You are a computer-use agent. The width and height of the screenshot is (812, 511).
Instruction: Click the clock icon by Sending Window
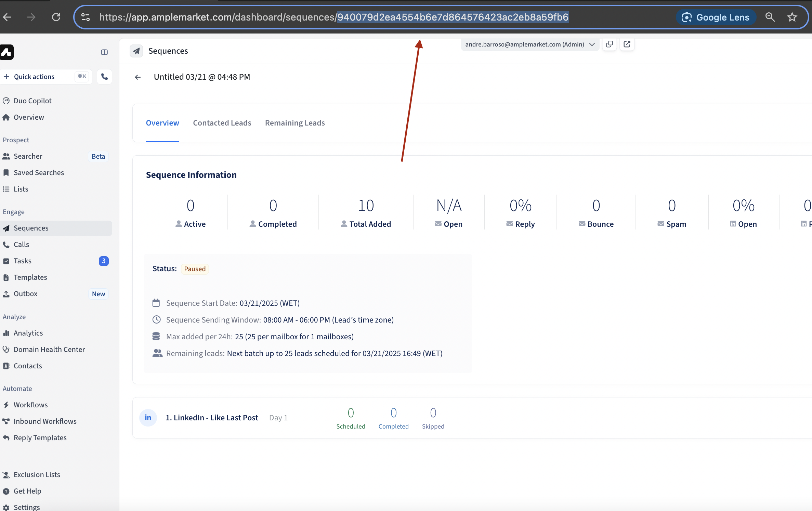156,320
